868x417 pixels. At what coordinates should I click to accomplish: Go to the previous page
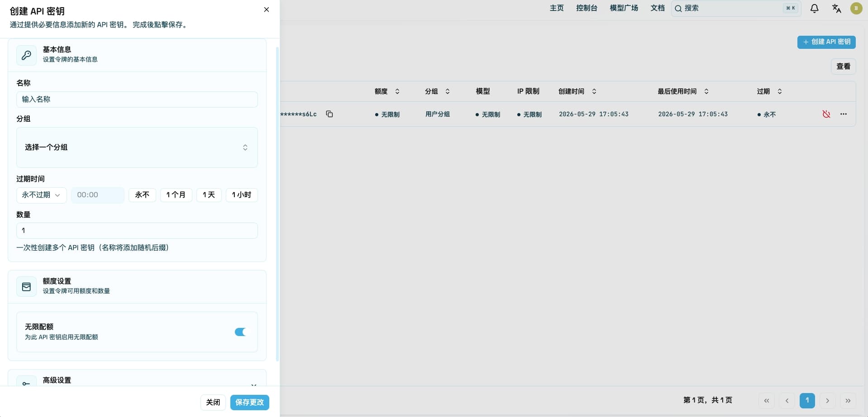[787, 401]
